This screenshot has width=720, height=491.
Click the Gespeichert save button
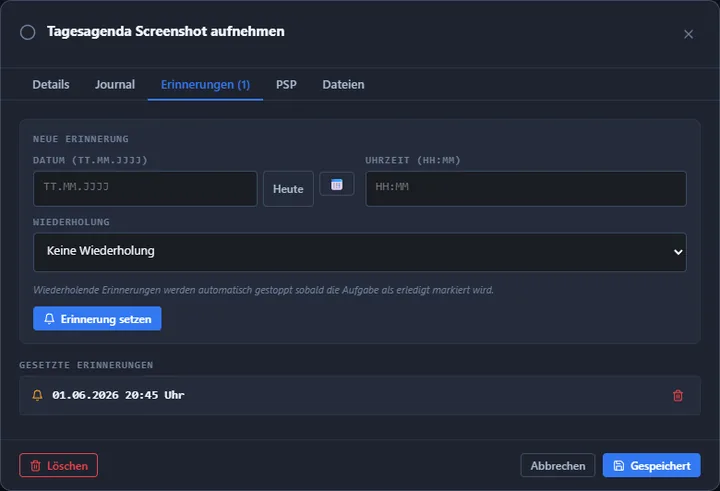point(652,465)
